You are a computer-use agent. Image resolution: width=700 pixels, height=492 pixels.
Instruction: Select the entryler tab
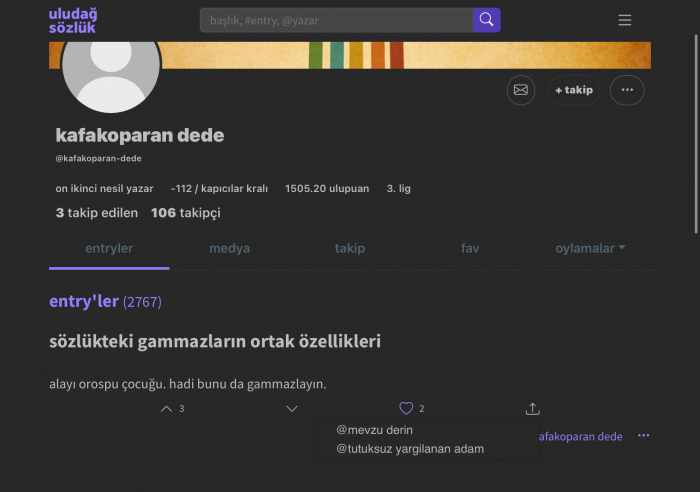coord(109,248)
